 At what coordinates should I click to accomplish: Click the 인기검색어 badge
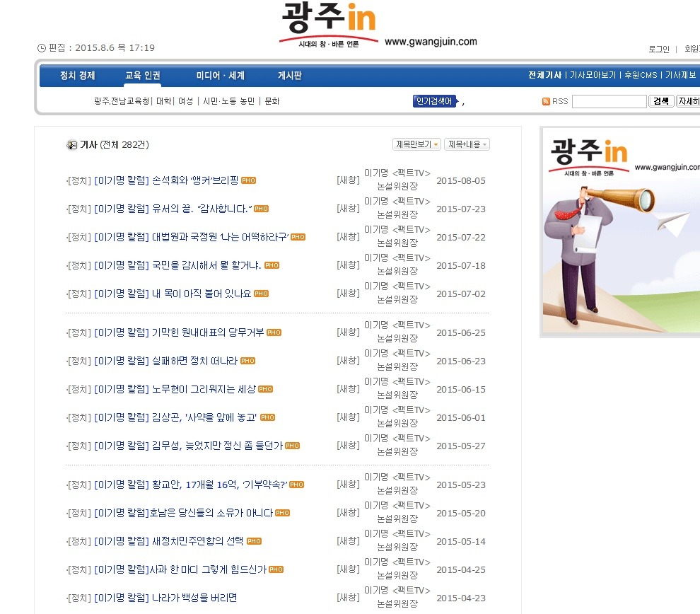pos(434,101)
